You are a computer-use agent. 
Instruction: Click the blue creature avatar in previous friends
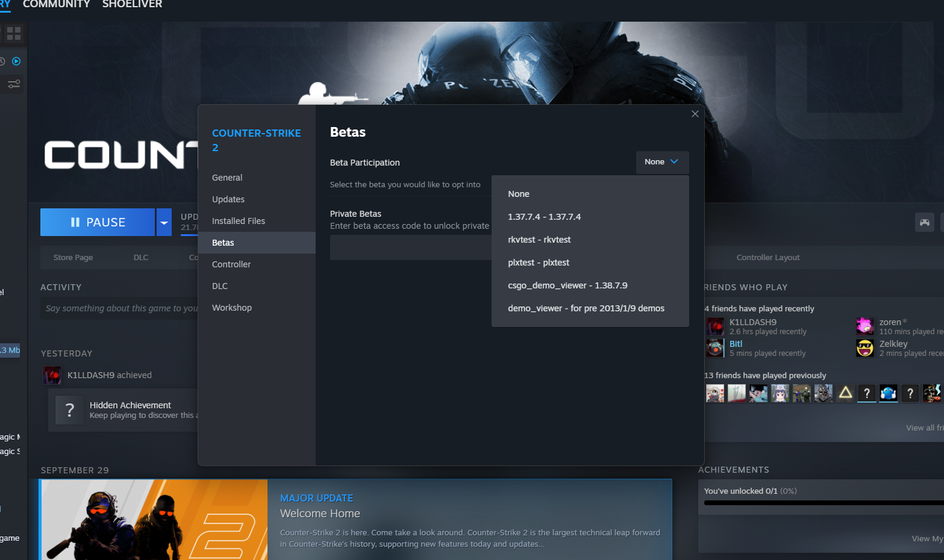pyautogui.click(x=889, y=393)
